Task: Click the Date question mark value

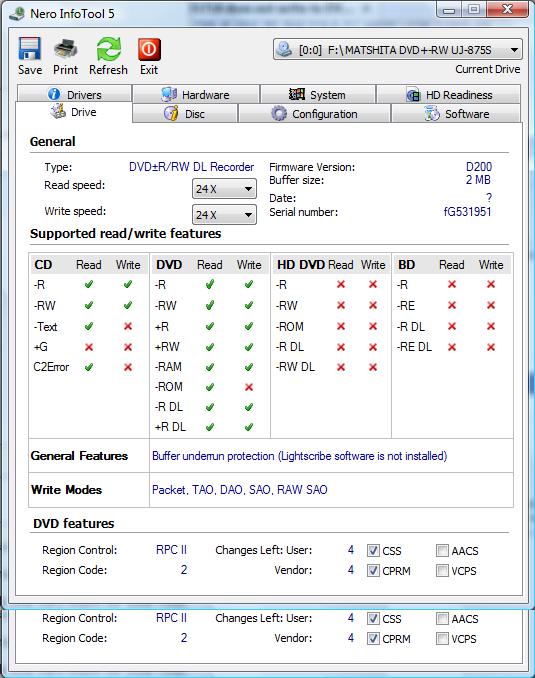Action: [x=489, y=198]
